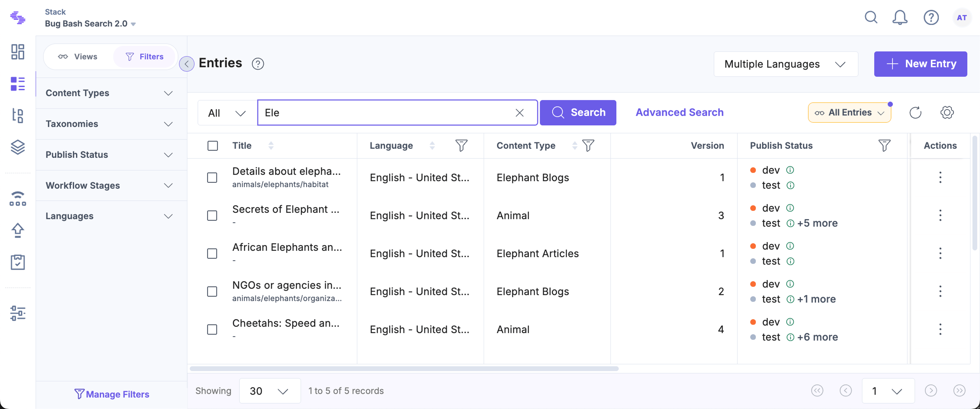Click the horizontal scrollbar below the table
Viewport: 980px width, 409px height.
404,368
